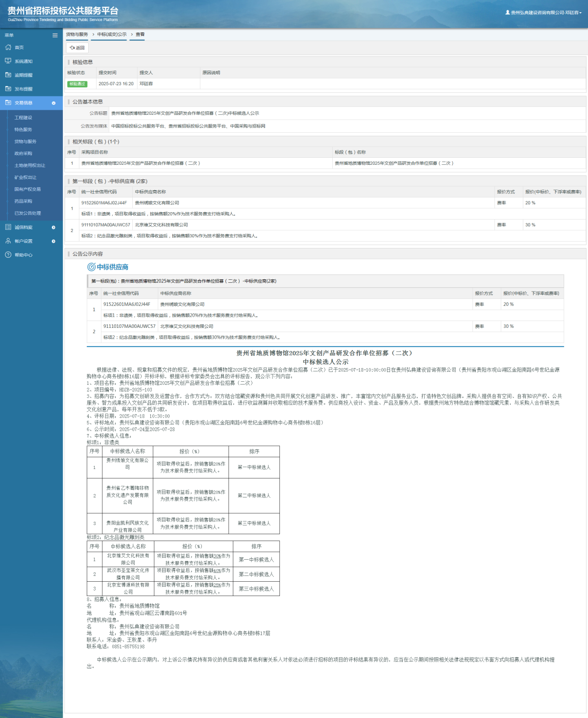Click the 发布提醒 sidebar icon

point(8,89)
